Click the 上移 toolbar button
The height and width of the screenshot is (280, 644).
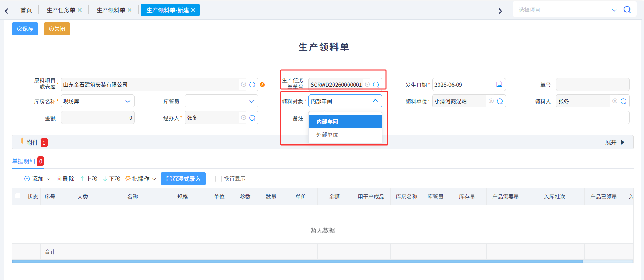[89, 179]
